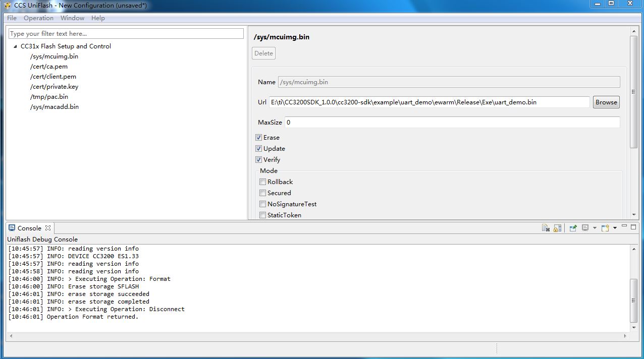Enable the NoSignatureTest checkbox

pyautogui.click(x=262, y=204)
